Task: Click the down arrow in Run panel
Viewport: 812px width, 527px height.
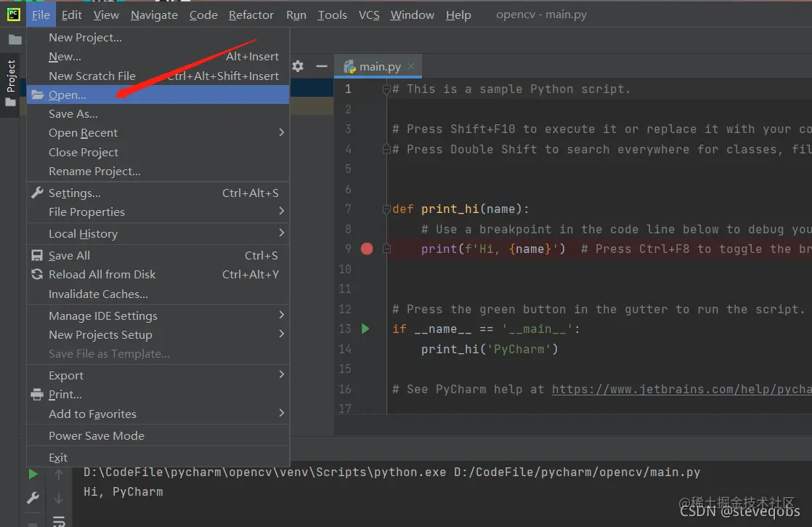Action: [x=59, y=499]
